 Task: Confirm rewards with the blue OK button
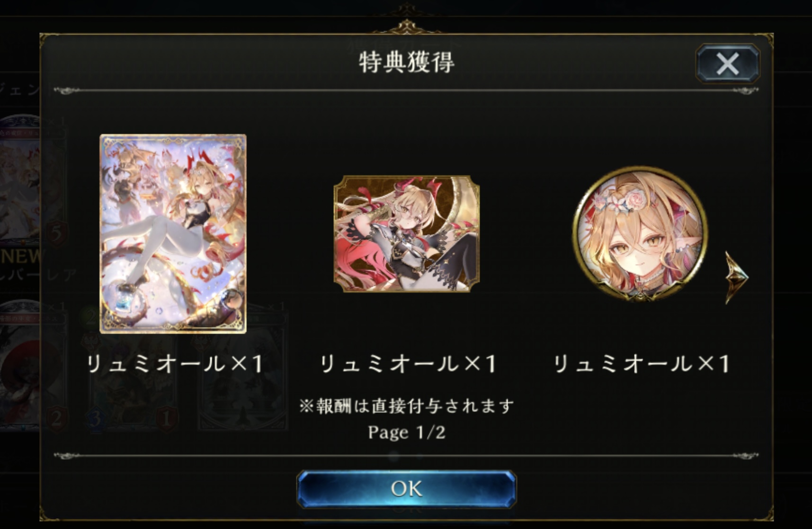(x=406, y=489)
